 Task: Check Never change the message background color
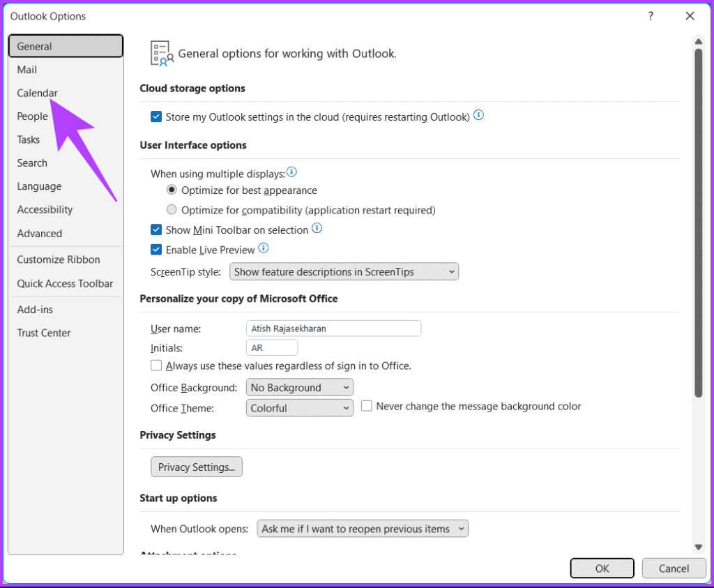[367, 406]
